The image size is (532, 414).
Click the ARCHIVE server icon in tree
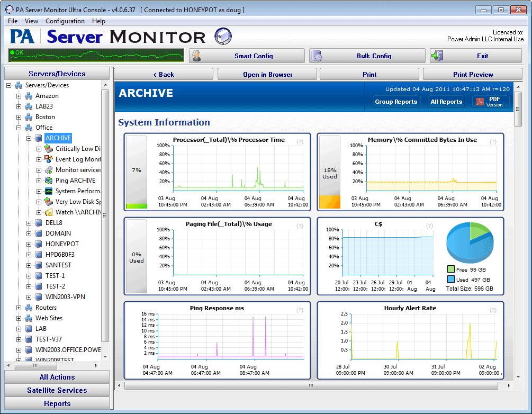pyautogui.click(x=39, y=138)
